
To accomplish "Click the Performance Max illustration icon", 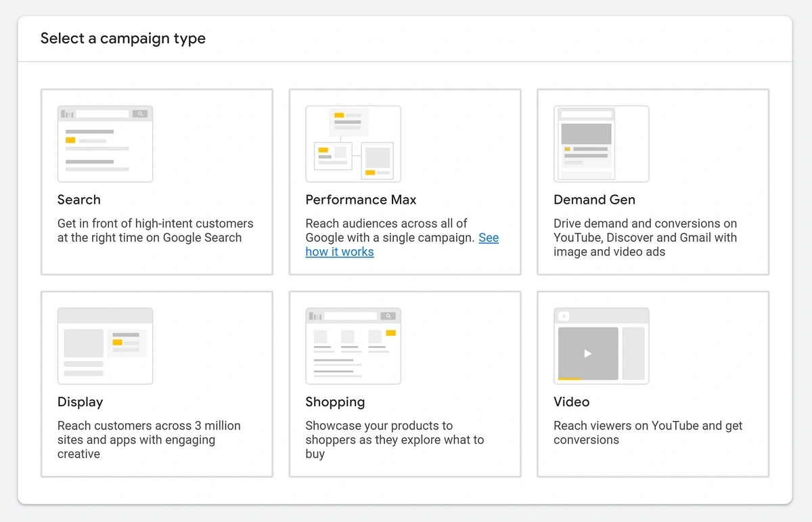I will point(353,144).
